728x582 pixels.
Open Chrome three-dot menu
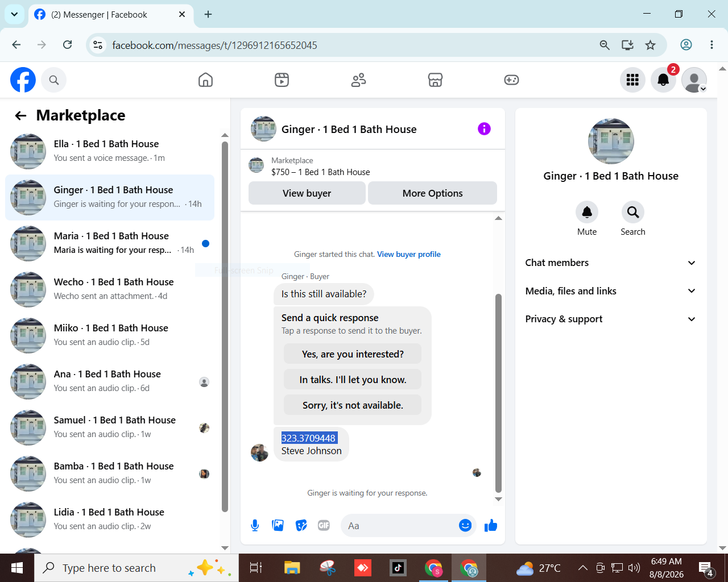pos(712,45)
